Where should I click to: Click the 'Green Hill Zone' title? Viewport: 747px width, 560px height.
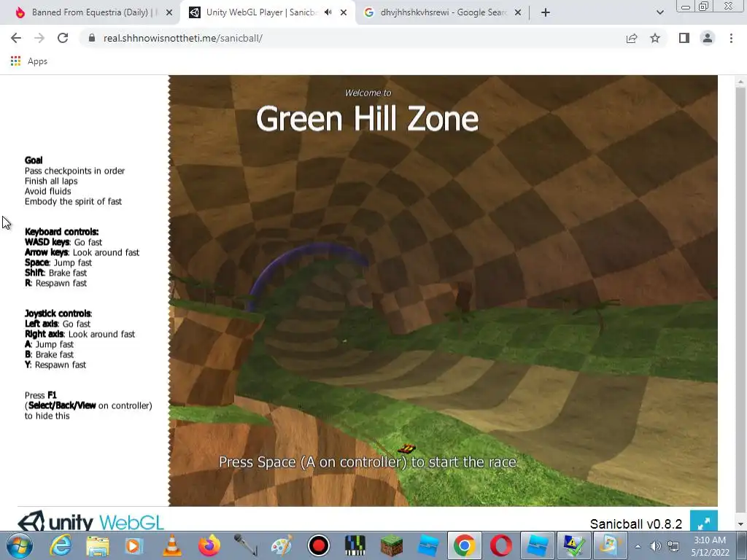[x=368, y=119]
